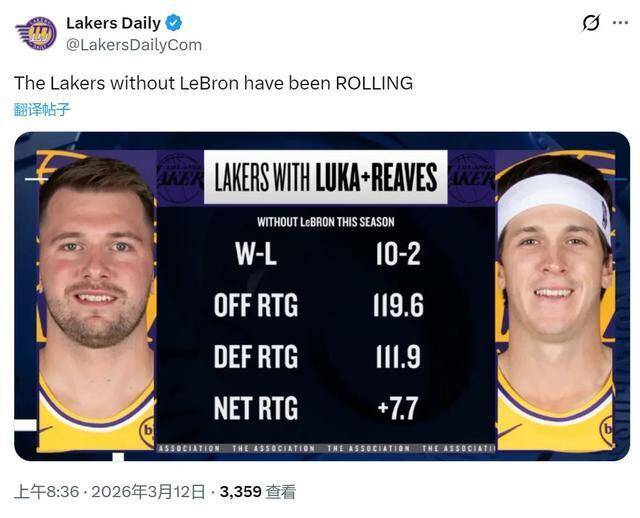Open the Lakers Daily profile avatar
The width and height of the screenshot is (640, 518).
pyautogui.click(x=36, y=33)
